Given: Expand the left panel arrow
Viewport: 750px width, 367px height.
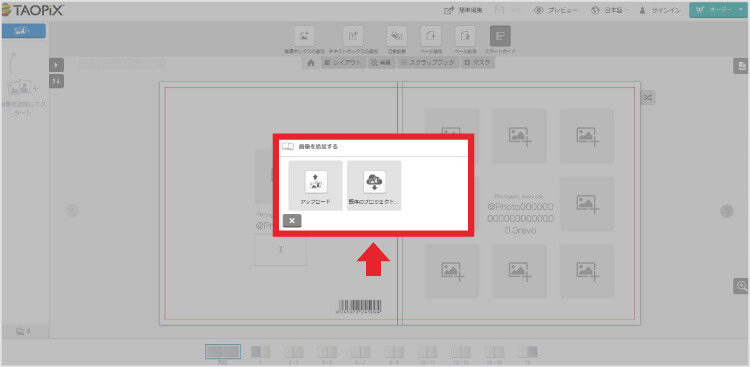Looking at the screenshot, I should 56,65.
